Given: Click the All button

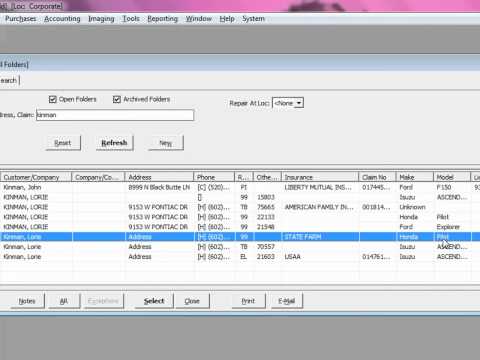Looking at the screenshot, I should pos(64,301).
